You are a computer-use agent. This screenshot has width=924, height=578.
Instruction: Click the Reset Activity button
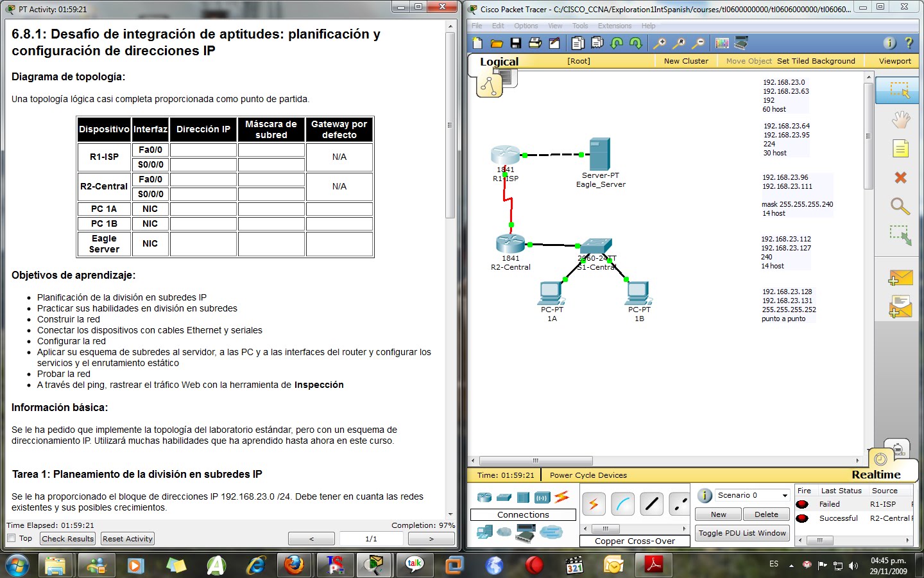(x=127, y=539)
